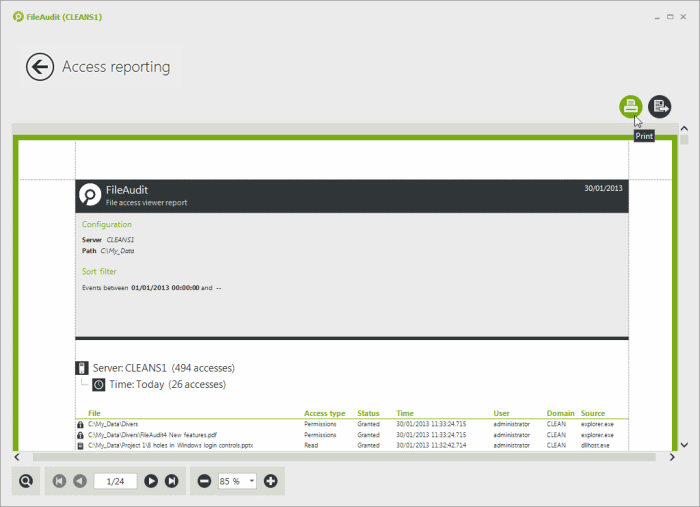Jump to the first report page
The height and width of the screenshot is (507, 700).
[59, 481]
